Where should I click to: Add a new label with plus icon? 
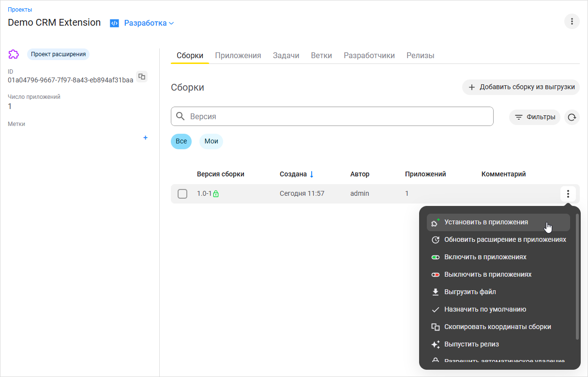click(x=145, y=138)
